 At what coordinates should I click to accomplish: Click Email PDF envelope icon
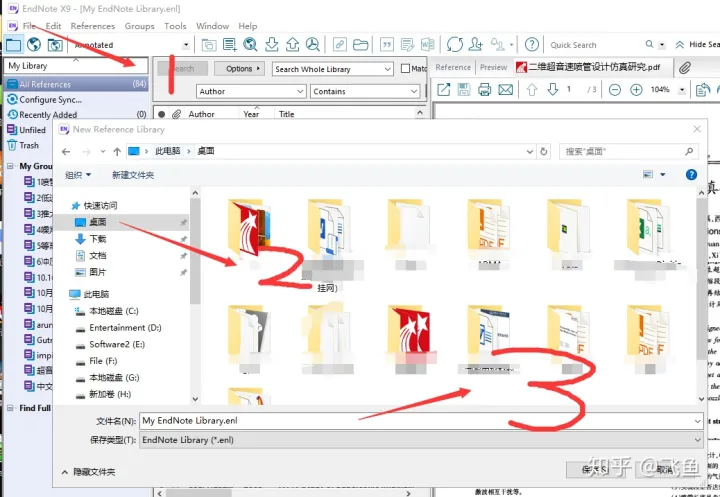506,90
